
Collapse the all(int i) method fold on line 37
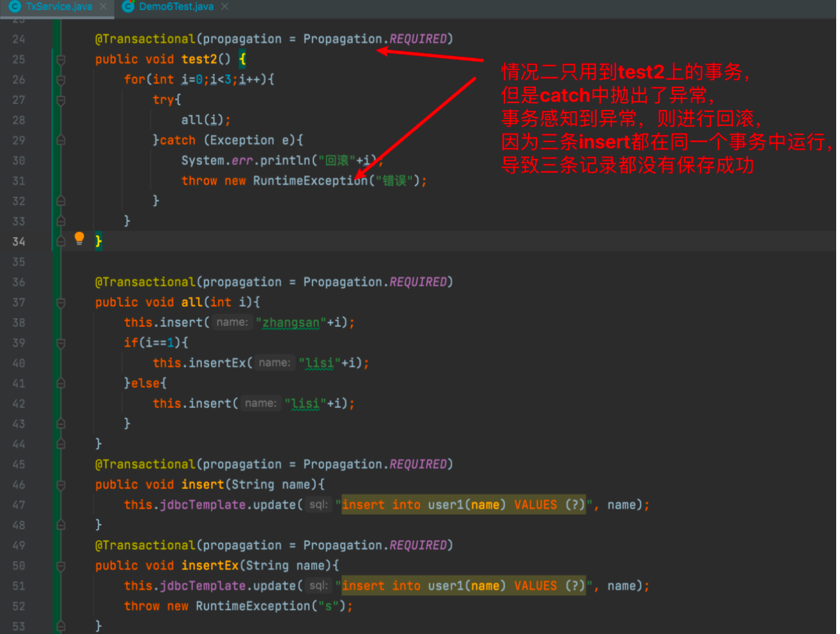(61, 303)
